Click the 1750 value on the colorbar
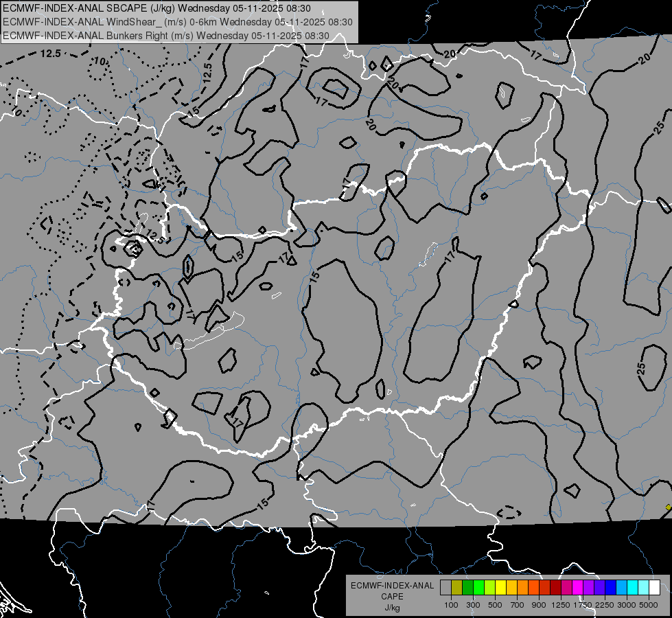 tap(583, 605)
